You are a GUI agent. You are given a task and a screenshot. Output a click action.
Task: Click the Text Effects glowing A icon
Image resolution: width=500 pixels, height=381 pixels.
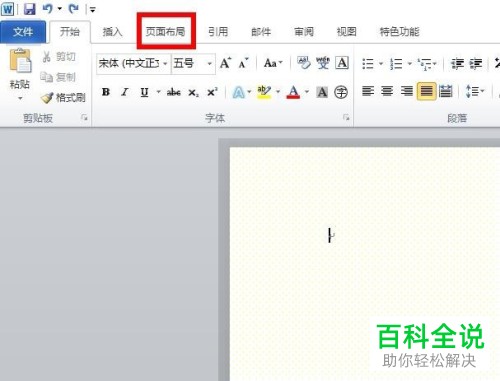point(239,92)
